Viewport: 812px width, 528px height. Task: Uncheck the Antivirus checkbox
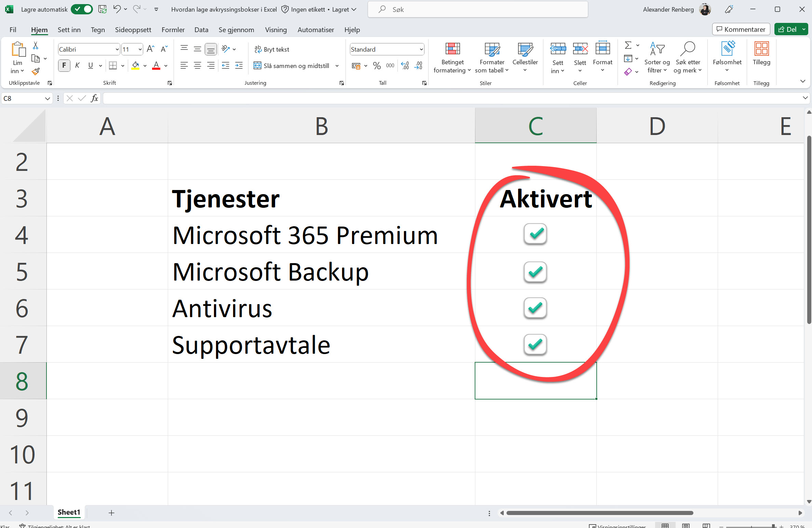[x=535, y=308]
